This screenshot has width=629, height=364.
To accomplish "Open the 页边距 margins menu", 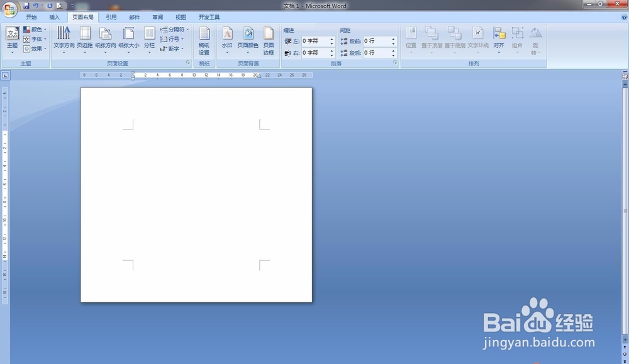I will (x=85, y=40).
